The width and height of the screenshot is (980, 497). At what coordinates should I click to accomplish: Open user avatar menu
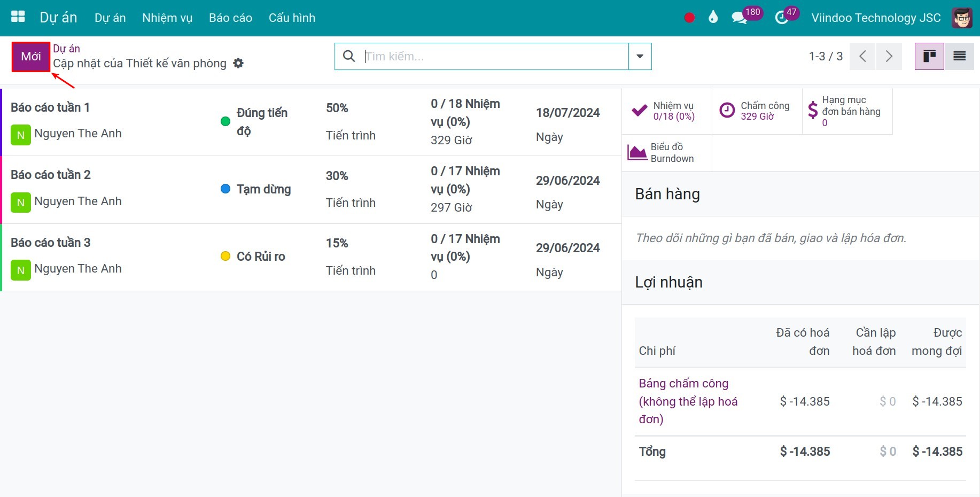point(962,18)
